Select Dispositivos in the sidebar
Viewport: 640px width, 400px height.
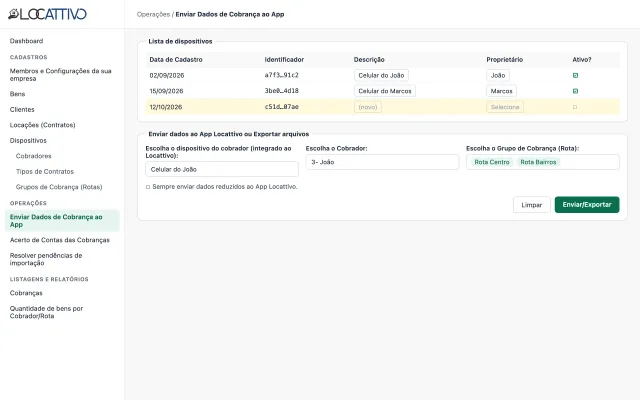pos(28,140)
